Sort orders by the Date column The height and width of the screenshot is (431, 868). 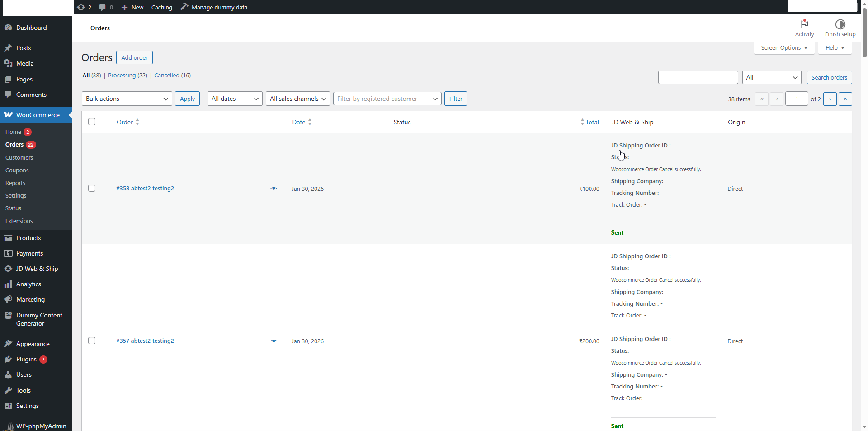coord(302,122)
